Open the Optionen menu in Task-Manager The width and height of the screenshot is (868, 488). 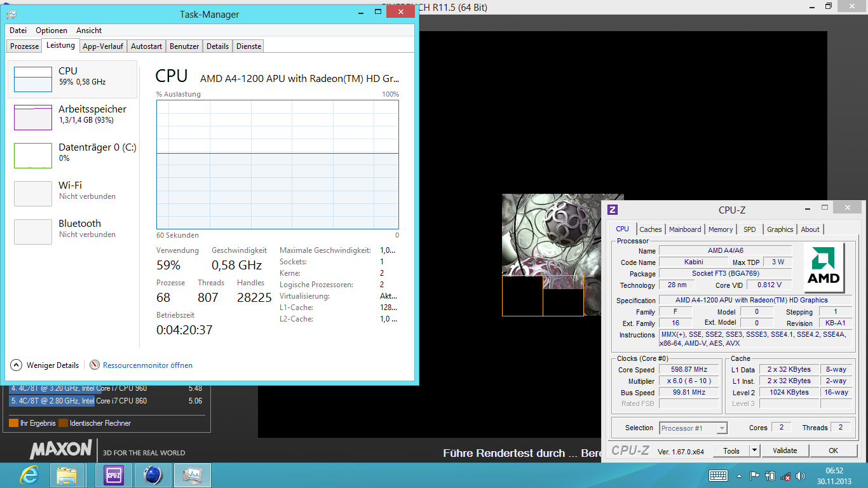pos(51,30)
